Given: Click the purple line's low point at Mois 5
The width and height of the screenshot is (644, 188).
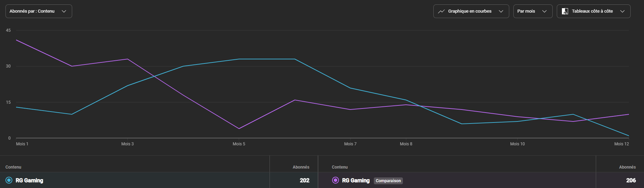Looking at the screenshot, I should pyautogui.click(x=239, y=129).
